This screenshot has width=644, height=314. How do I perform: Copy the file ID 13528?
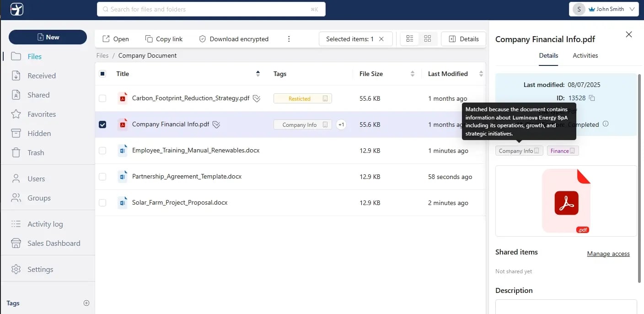pyautogui.click(x=592, y=98)
